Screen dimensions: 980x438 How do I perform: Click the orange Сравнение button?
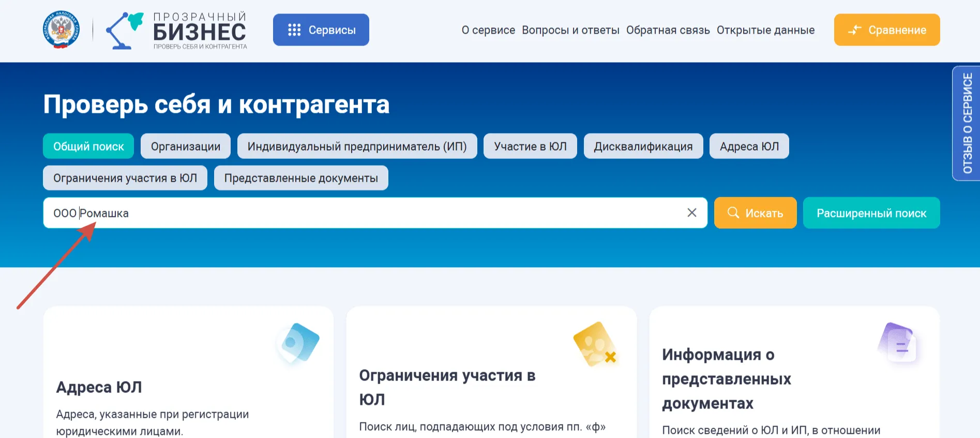887,30
